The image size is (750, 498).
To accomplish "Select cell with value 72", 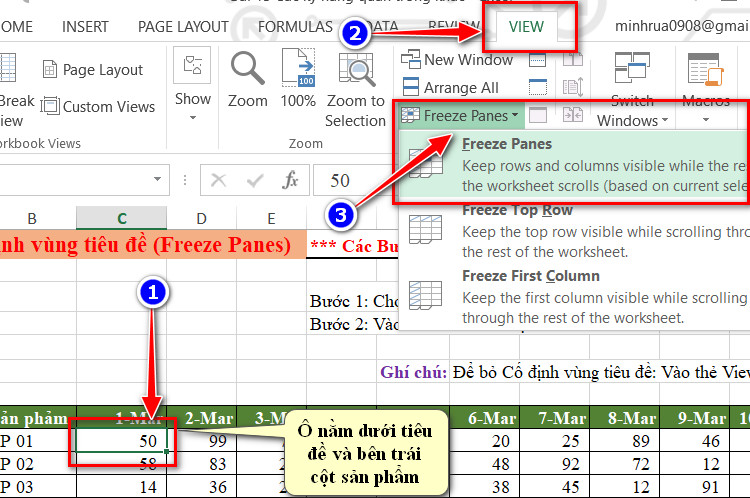I will (x=625, y=464).
